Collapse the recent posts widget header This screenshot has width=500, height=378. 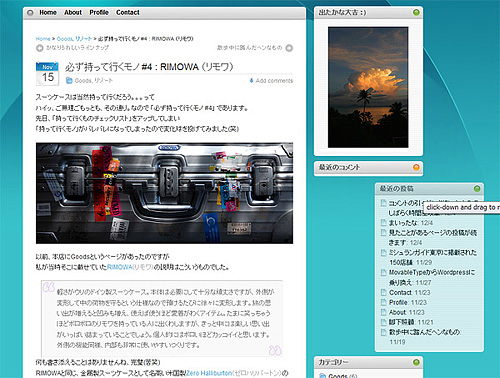pyautogui.click(x=429, y=189)
